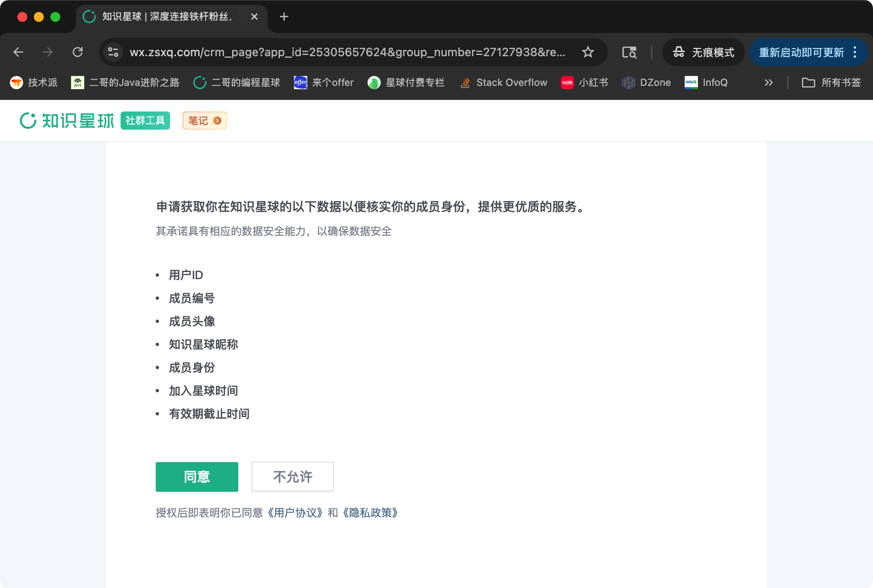Open the 隐私政策 privacy policy link
This screenshot has width=873, height=588.
370,512
